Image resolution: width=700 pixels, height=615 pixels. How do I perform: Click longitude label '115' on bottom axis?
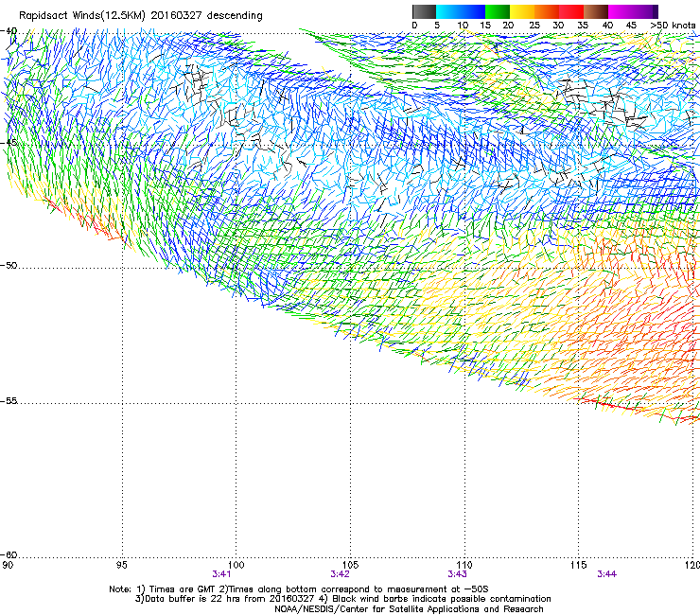(x=579, y=565)
